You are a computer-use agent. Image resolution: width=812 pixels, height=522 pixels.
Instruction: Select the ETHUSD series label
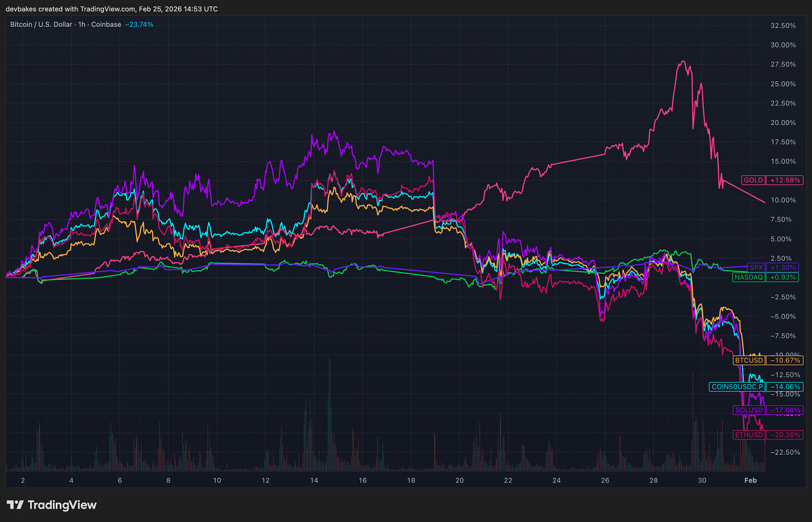click(x=749, y=435)
